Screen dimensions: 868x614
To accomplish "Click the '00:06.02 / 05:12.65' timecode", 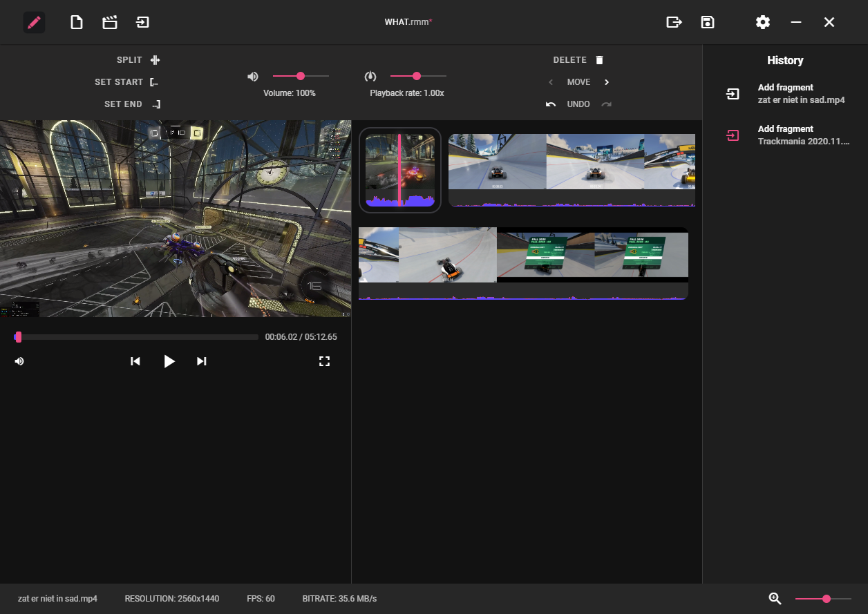I will point(301,337).
